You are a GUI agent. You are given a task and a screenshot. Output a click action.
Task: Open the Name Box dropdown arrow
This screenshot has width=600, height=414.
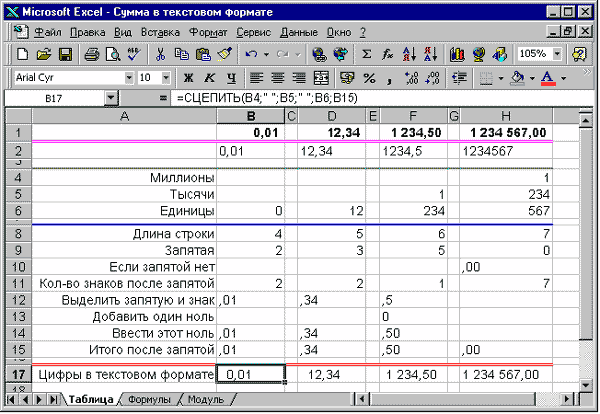click(x=111, y=98)
